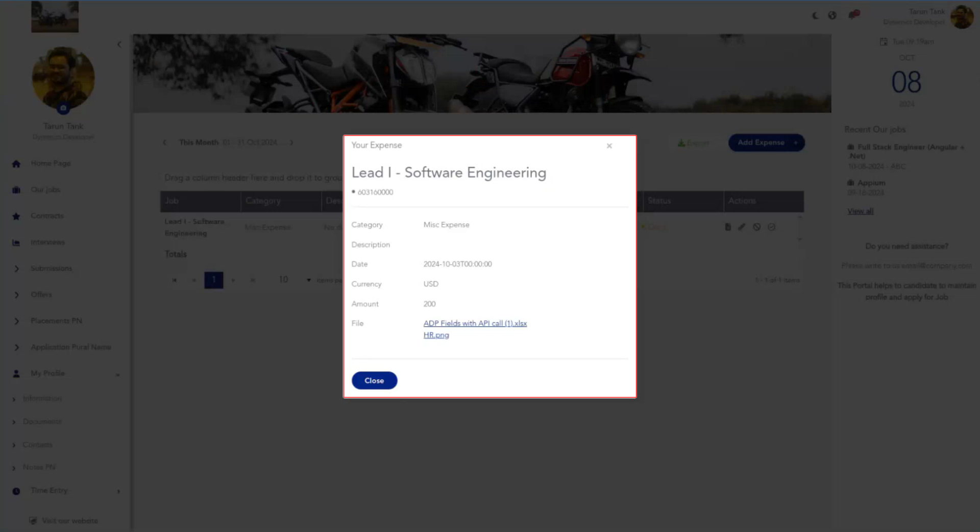
Task: Toggle dark mode with the moon icon
Action: (816, 15)
